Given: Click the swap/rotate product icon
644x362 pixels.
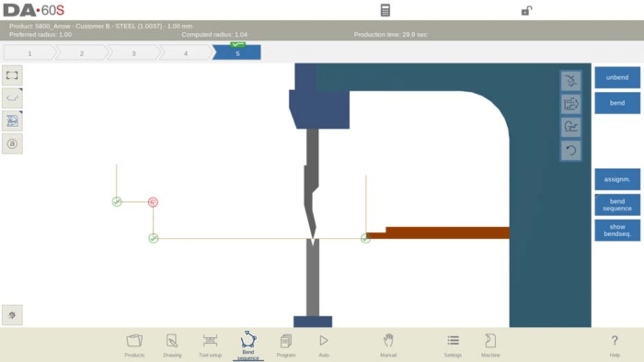Looking at the screenshot, I should [x=571, y=127].
